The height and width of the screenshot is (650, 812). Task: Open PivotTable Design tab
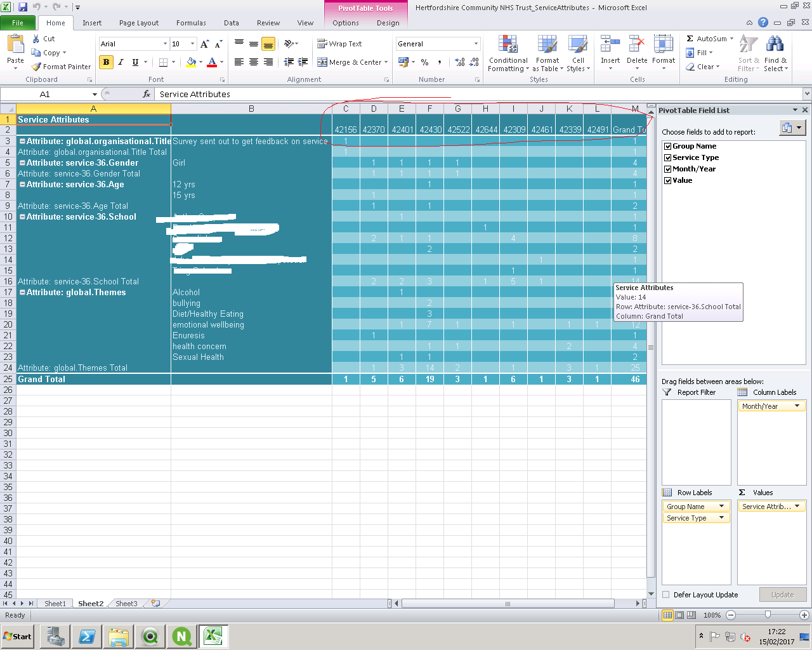click(388, 23)
